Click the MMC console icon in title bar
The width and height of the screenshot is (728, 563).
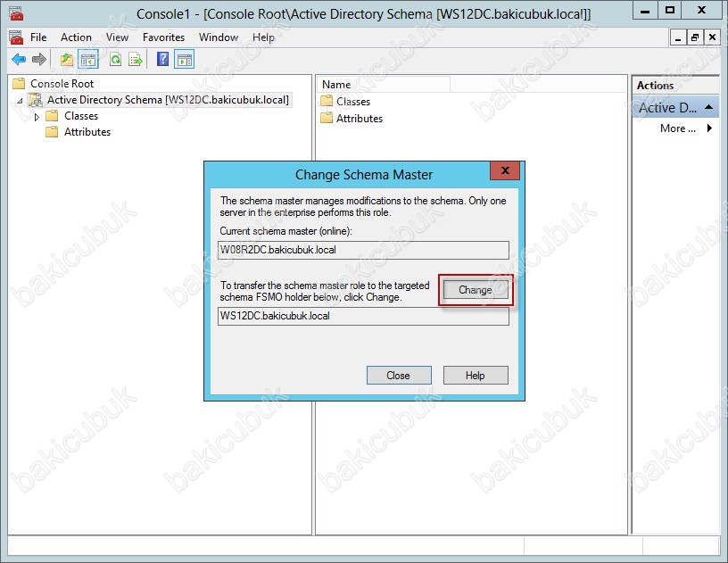pos(16,13)
